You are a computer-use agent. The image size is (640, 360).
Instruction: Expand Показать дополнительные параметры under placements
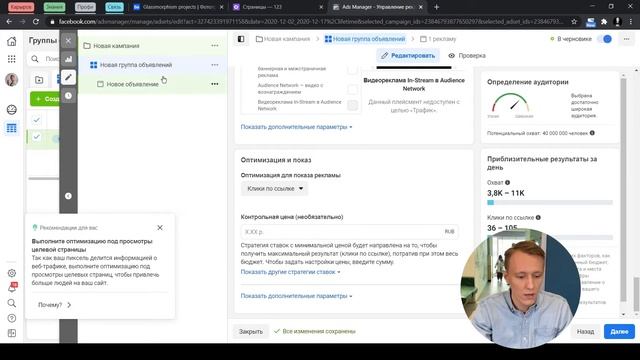coord(296,127)
